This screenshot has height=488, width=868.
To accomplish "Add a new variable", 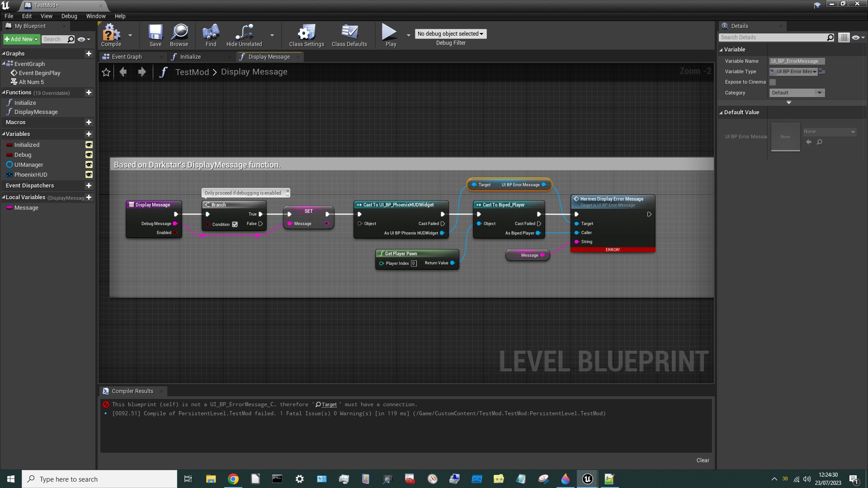I will pyautogui.click(x=89, y=134).
